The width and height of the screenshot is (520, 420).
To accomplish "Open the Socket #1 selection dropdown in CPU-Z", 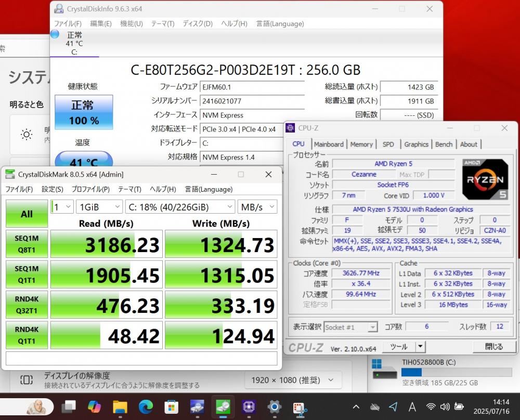I will (350, 327).
